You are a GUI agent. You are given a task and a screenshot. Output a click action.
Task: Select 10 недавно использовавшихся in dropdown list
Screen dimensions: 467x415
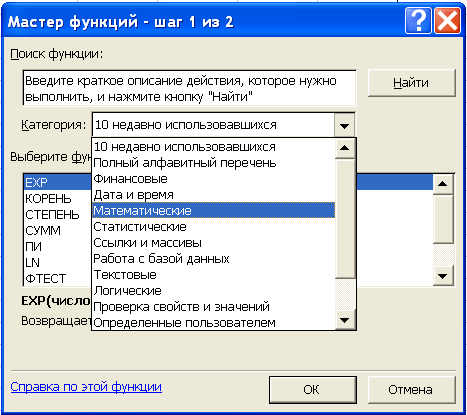click(213, 147)
